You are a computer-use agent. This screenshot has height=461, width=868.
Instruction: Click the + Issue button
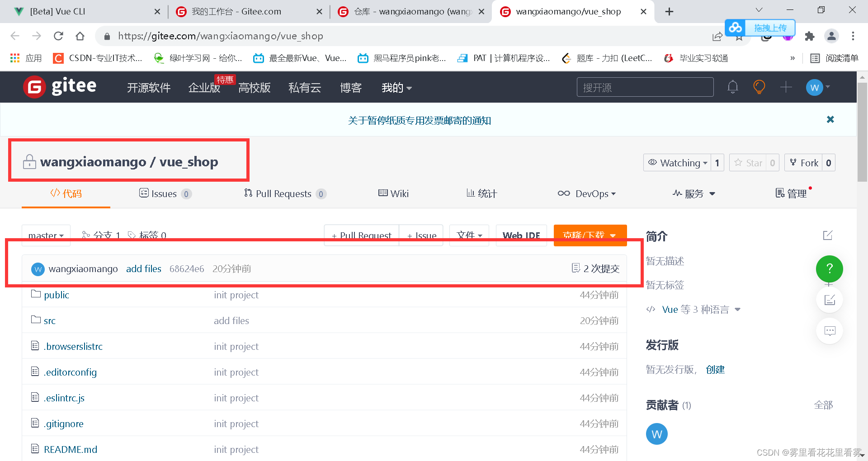click(421, 235)
